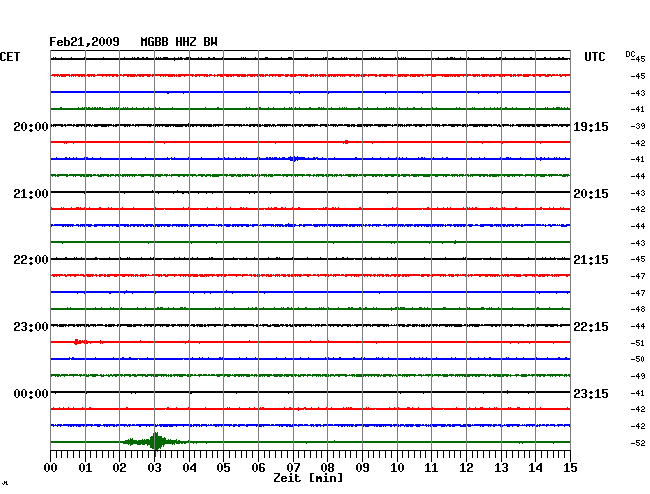
Task: Click minute label 11 on time axis
Action: [x=431, y=467]
